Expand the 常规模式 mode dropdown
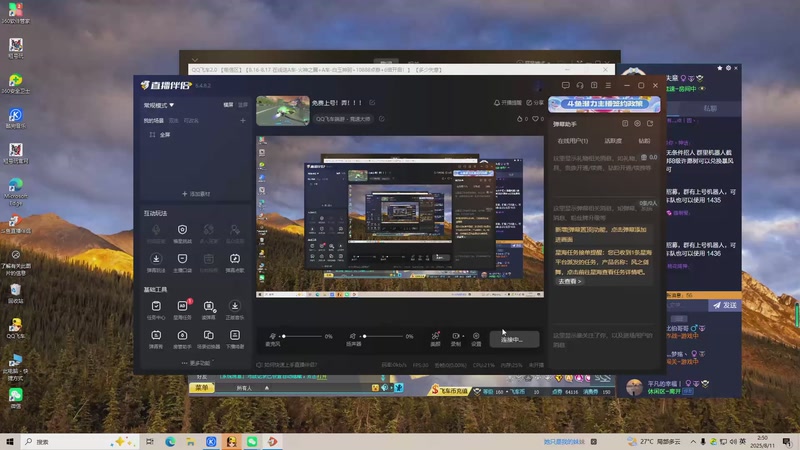The width and height of the screenshot is (800, 450). (159, 105)
